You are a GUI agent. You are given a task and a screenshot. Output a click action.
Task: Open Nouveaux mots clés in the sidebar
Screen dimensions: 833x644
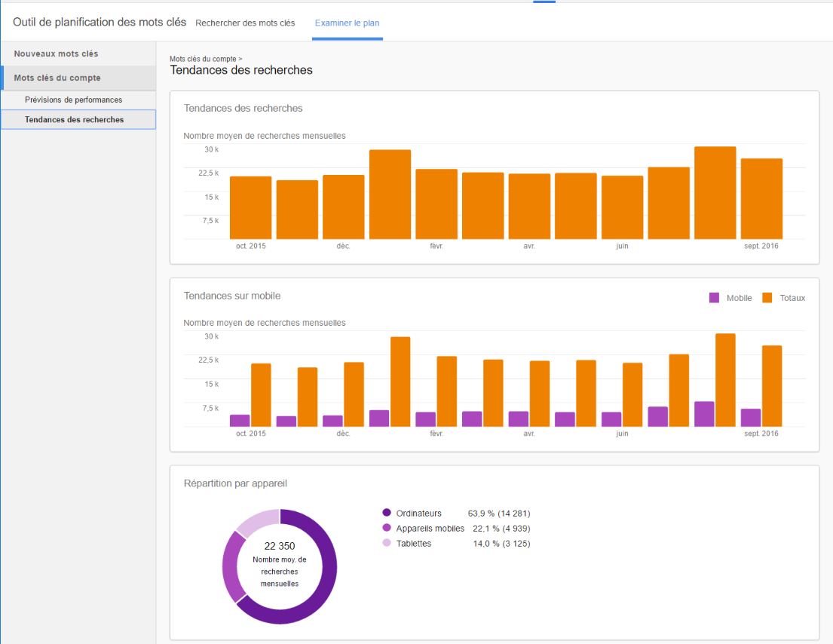tap(56, 54)
